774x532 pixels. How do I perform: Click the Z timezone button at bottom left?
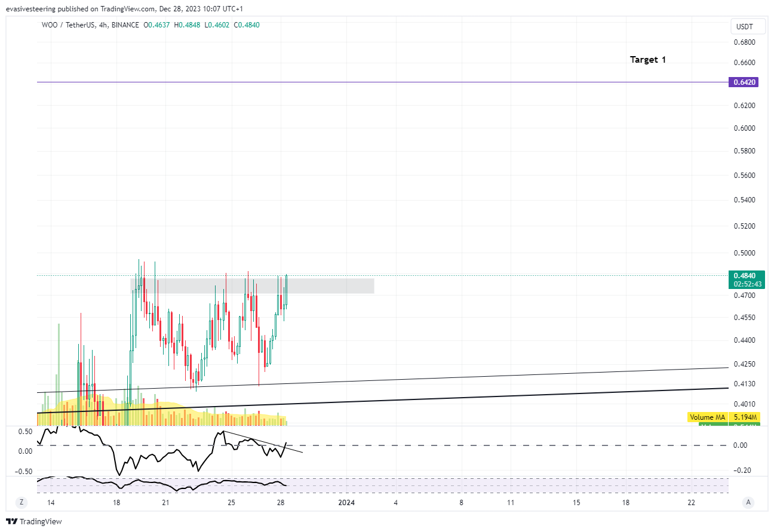[21, 503]
